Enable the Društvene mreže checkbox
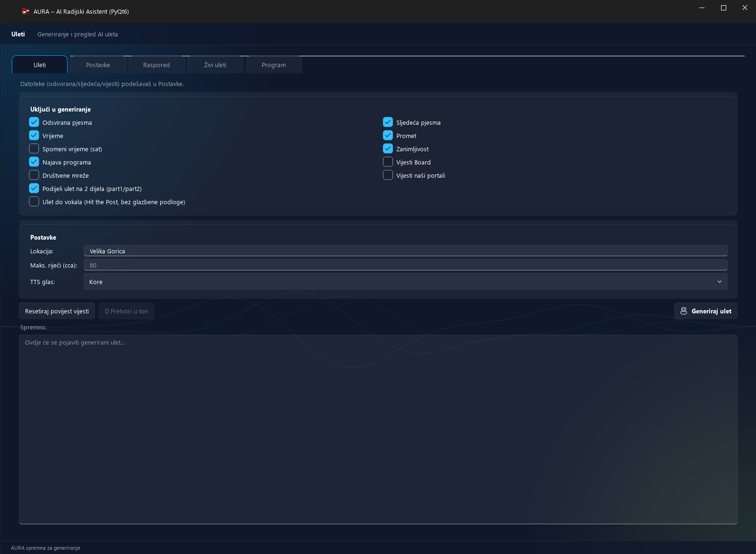Viewport: 756px width, 554px height. click(x=34, y=175)
